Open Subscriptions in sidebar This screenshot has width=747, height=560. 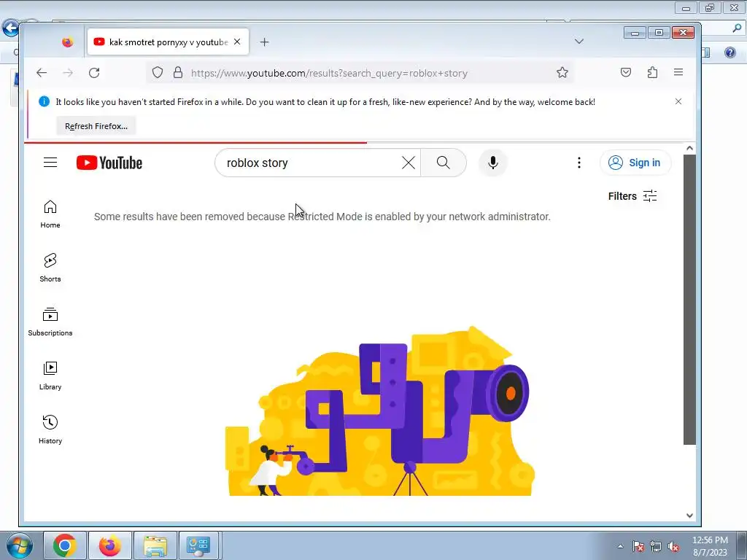pyautogui.click(x=50, y=322)
